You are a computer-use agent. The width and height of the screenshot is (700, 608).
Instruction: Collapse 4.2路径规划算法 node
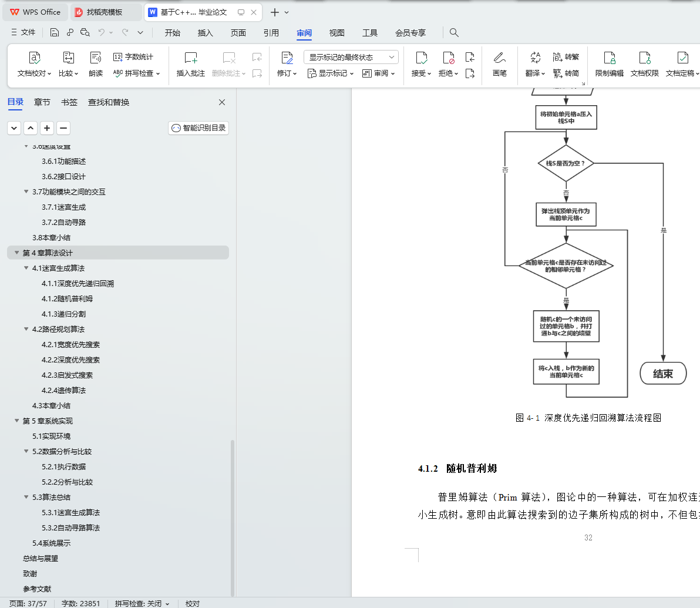pos(26,329)
